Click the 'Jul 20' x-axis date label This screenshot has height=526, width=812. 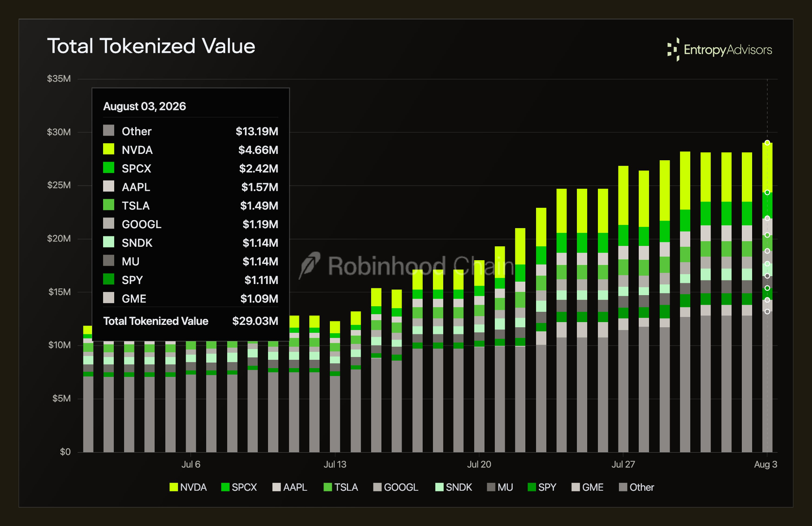pos(479,465)
